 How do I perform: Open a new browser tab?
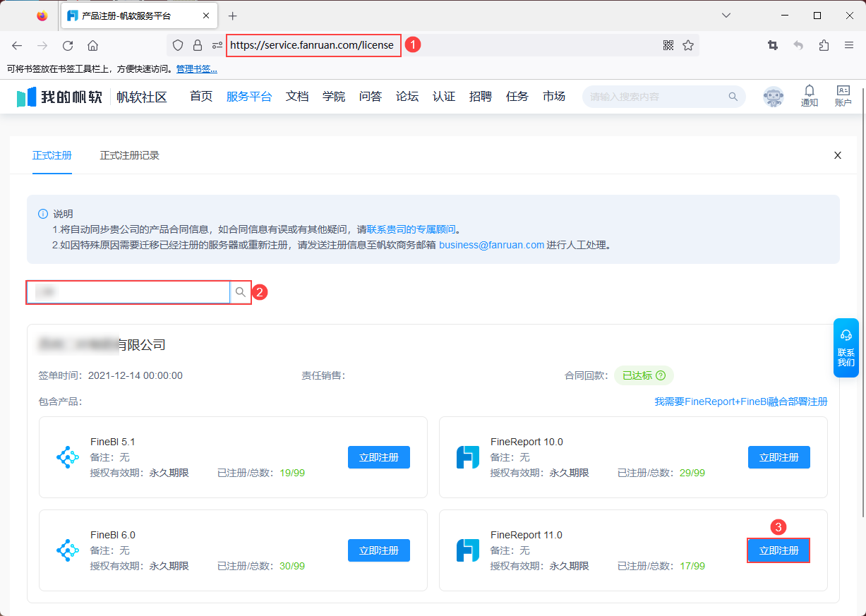(x=233, y=16)
